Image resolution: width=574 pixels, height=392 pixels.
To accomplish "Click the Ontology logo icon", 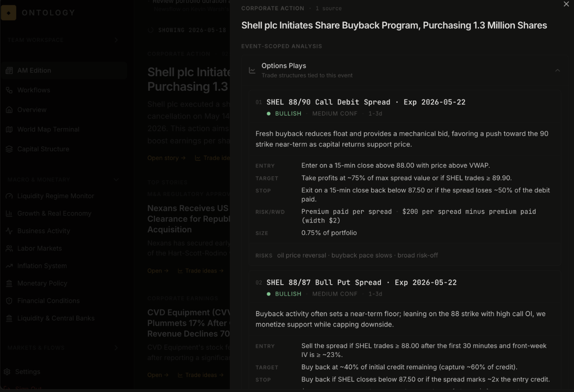I will [x=9, y=13].
